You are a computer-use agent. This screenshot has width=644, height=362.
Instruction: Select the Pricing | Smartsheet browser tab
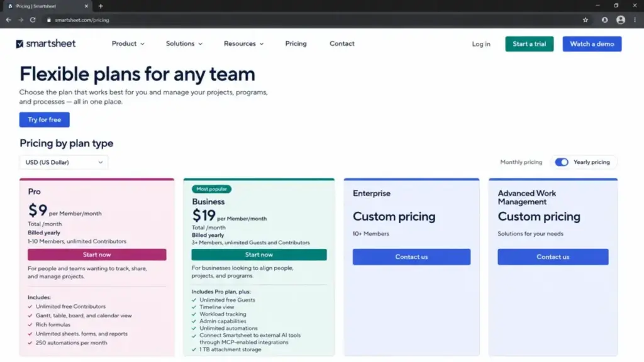47,6
